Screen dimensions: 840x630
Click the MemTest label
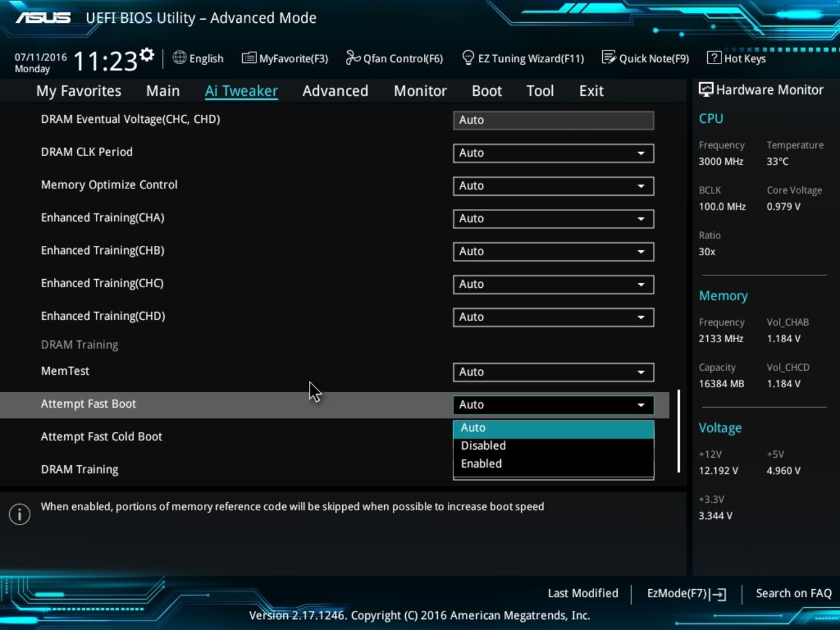pyautogui.click(x=65, y=371)
